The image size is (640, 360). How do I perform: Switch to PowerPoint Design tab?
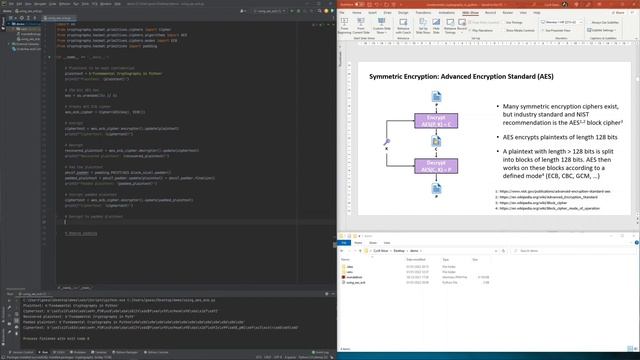pyautogui.click(x=403, y=13)
